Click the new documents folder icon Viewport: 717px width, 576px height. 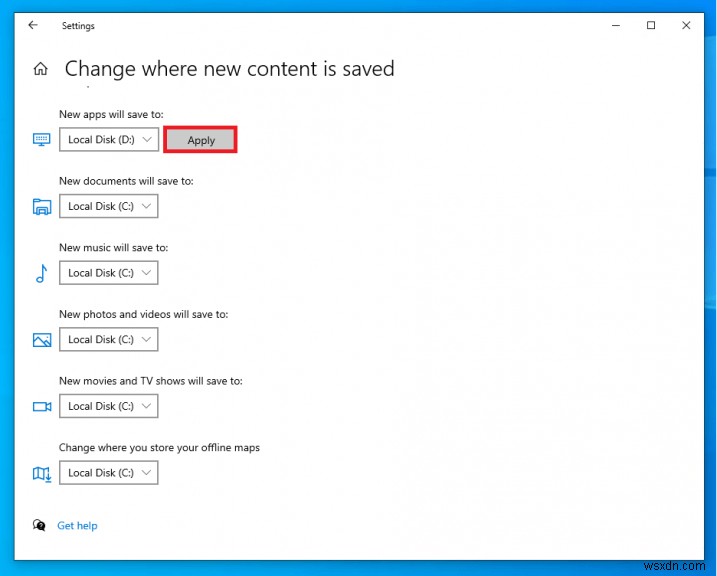(x=42, y=206)
